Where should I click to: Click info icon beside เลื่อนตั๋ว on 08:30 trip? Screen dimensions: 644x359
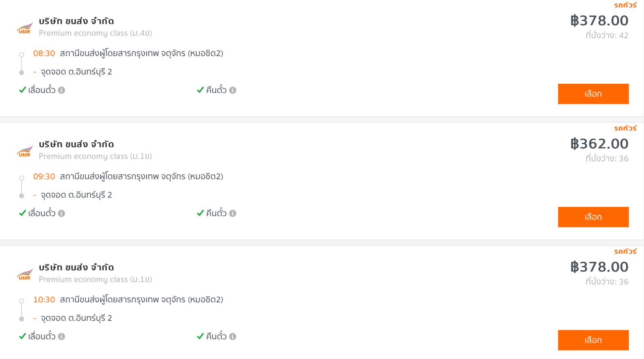tap(62, 90)
